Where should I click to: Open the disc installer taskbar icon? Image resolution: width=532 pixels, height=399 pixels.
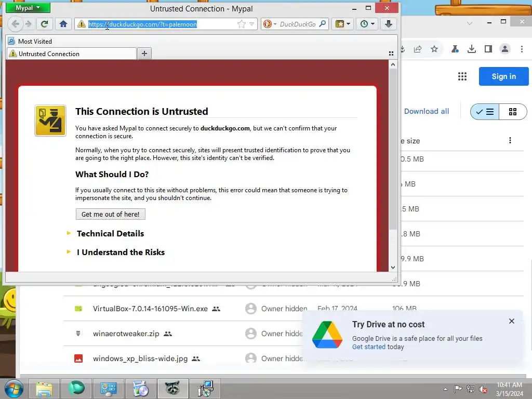140,389
